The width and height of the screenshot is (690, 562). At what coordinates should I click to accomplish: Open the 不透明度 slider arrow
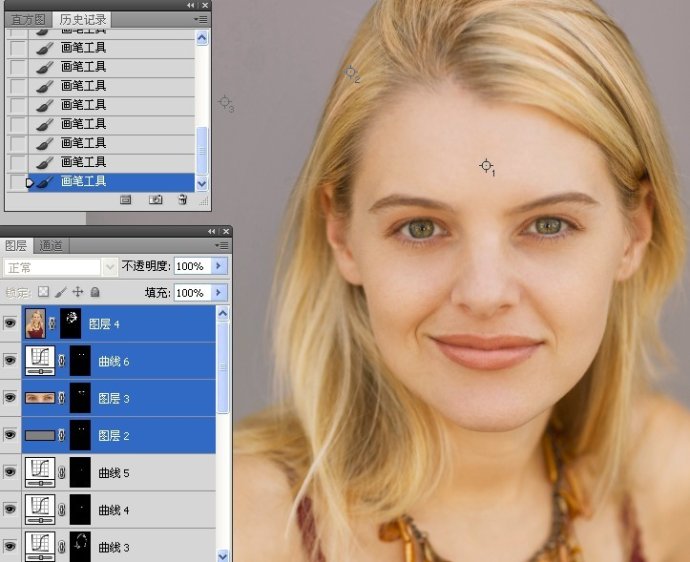[219, 266]
